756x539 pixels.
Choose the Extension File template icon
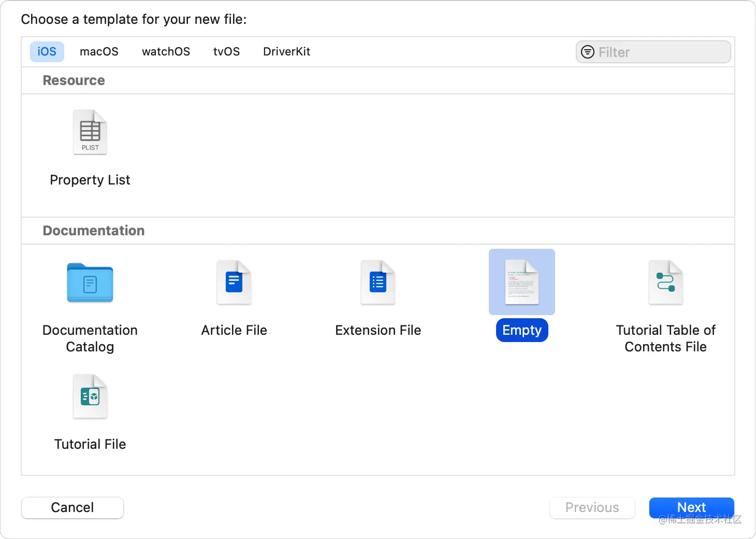[378, 282]
